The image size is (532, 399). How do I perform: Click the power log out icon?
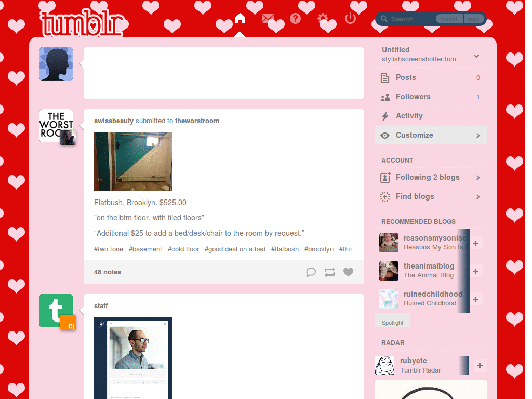pos(351,18)
